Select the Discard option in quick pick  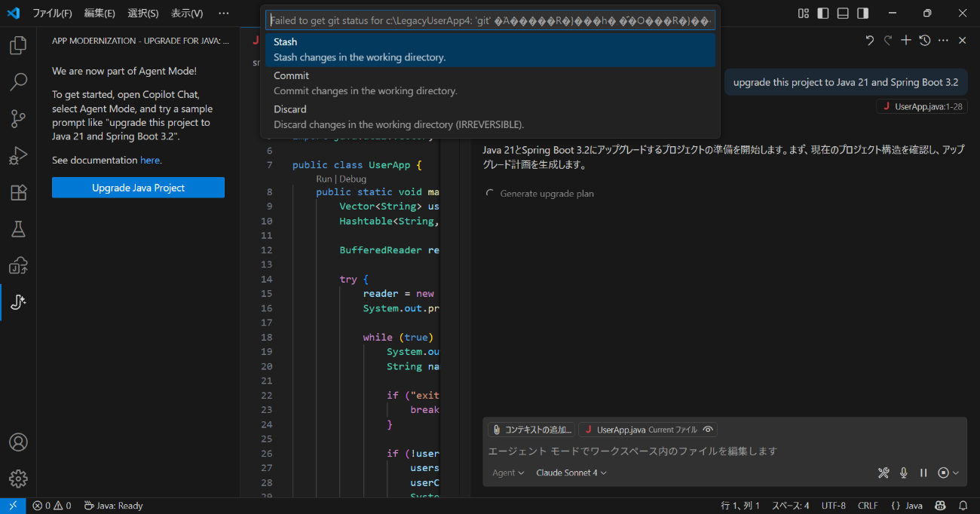[x=490, y=117]
